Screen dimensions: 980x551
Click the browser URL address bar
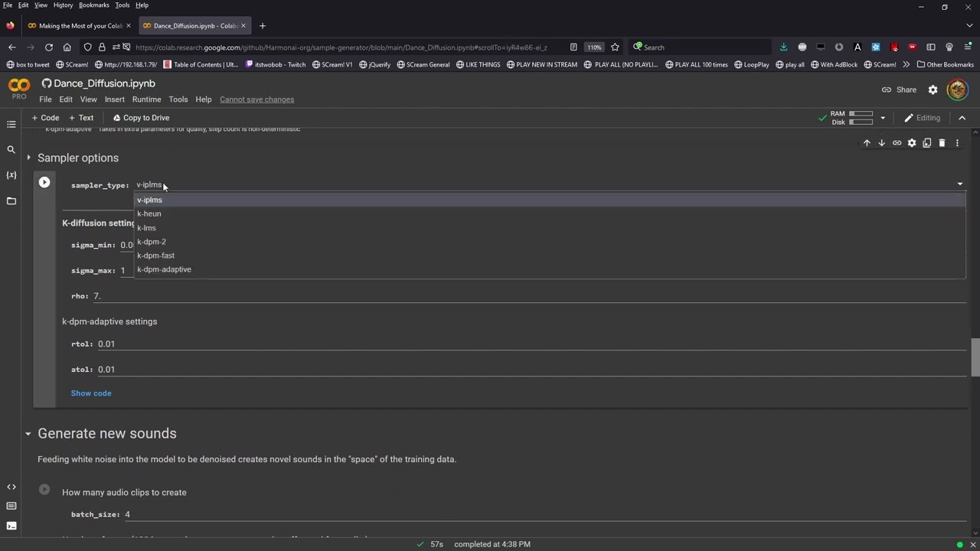tap(341, 47)
